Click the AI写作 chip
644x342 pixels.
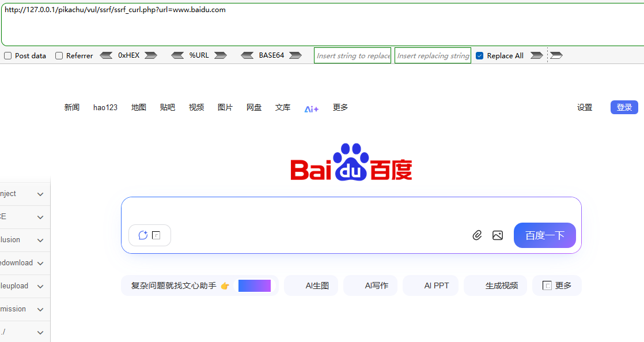point(370,285)
